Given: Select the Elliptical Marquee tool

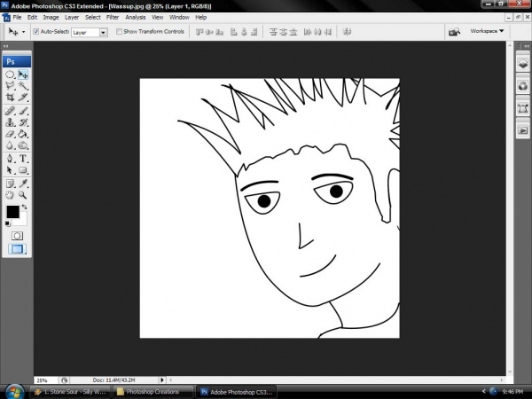Looking at the screenshot, I should (x=10, y=74).
